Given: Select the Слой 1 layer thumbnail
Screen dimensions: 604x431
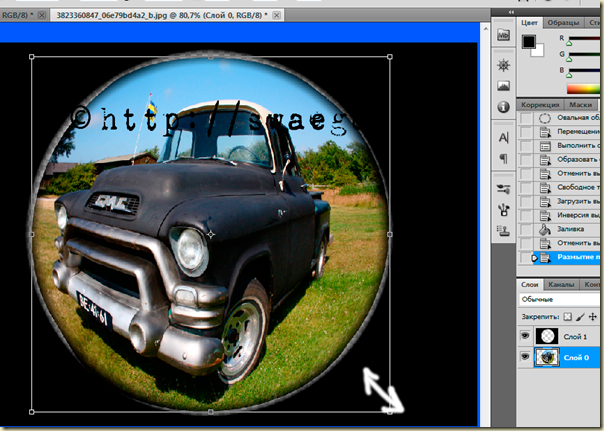Looking at the screenshot, I should coord(546,337).
